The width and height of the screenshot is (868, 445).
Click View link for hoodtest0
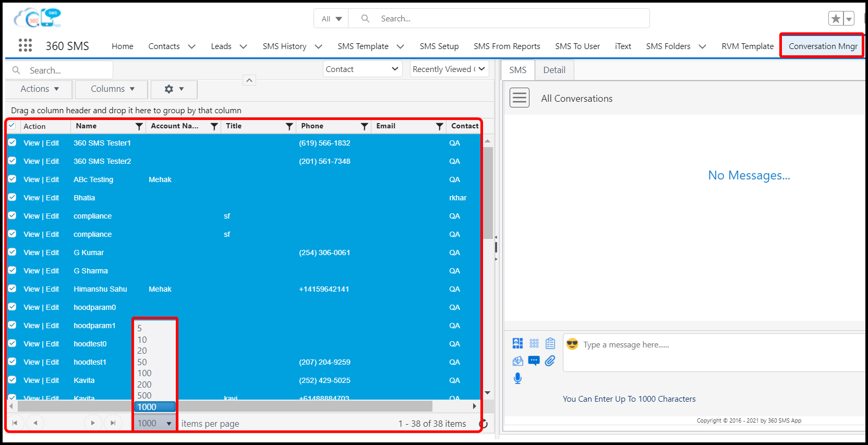31,344
